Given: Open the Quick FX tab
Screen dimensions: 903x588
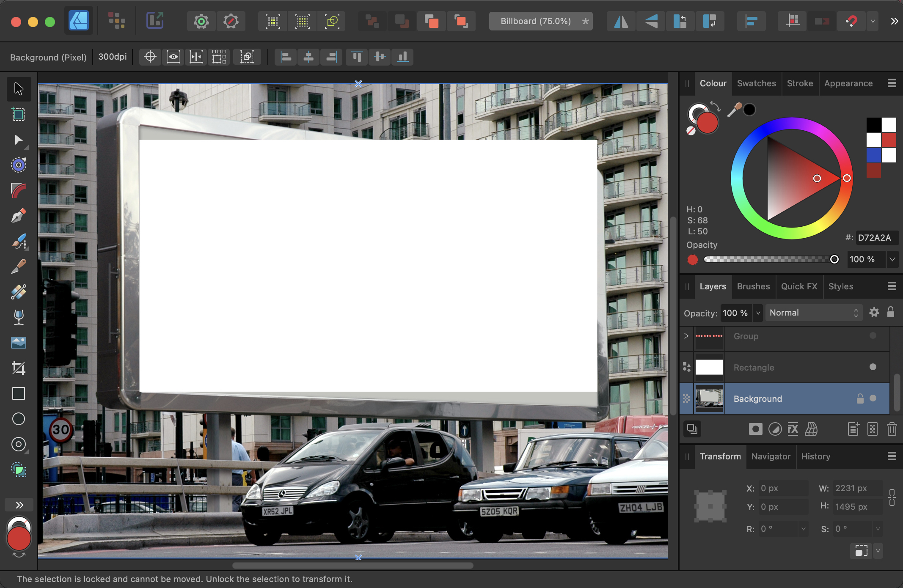Looking at the screenshot, I should 799,286.
